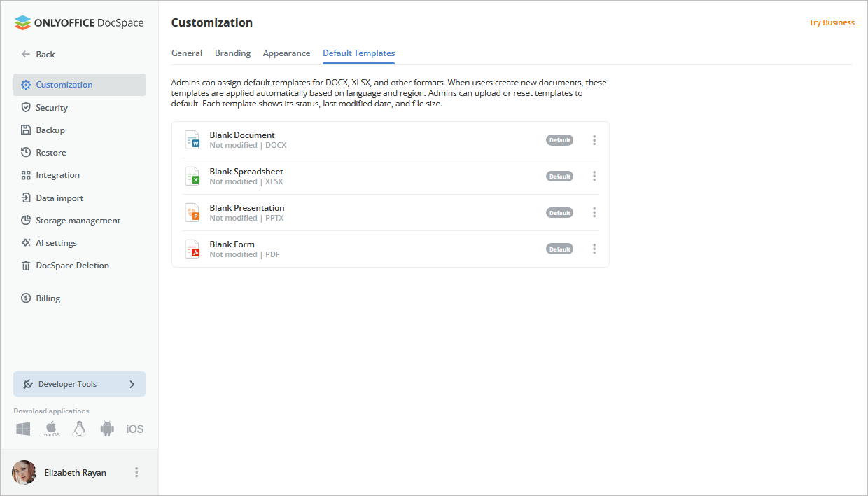Open the options menu for Blank Spreadsheet
The width and height of the screenshot is (868, 496).
[x=594, y=177]
